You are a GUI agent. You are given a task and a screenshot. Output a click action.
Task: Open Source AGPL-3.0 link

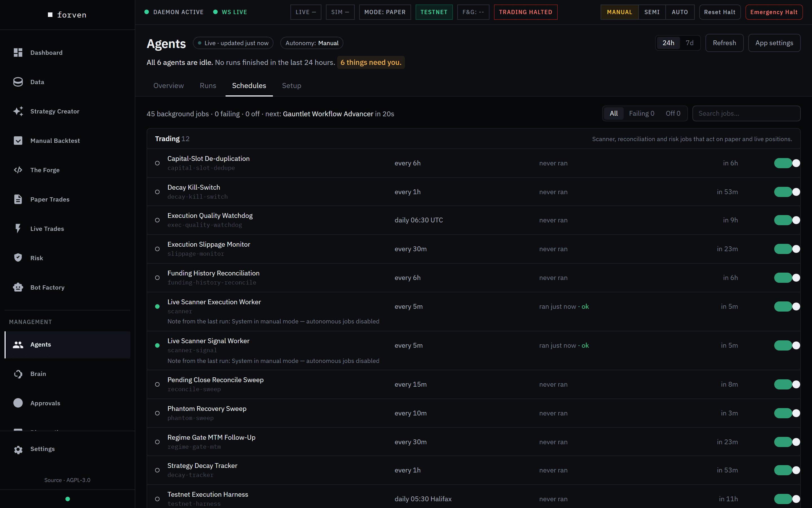[x=67, y=480]
